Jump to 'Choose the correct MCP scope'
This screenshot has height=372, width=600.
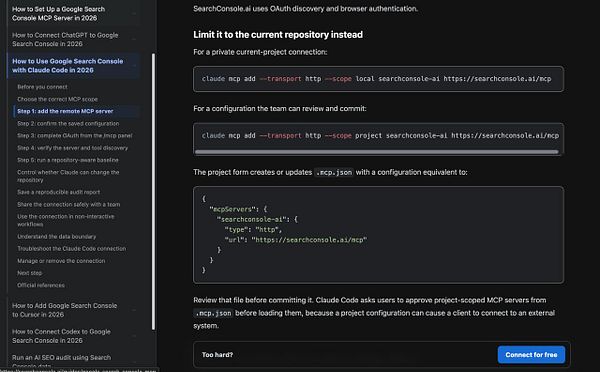[x=57, y=99]
